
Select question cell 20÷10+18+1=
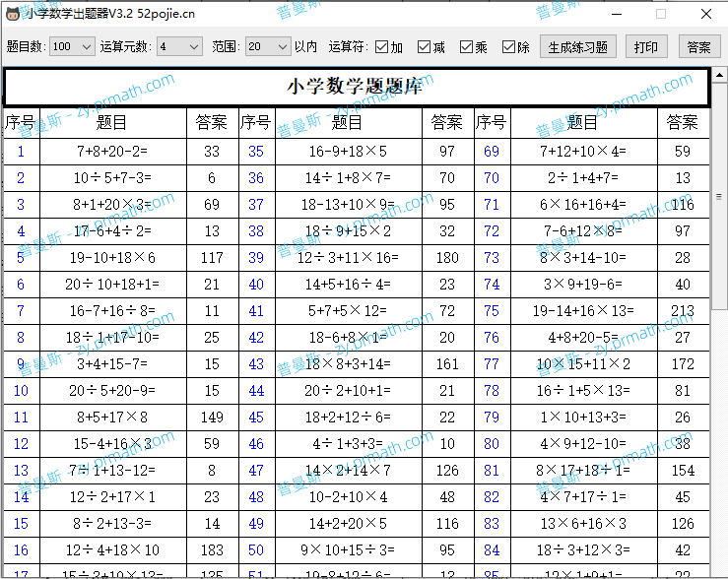(113, 285)
